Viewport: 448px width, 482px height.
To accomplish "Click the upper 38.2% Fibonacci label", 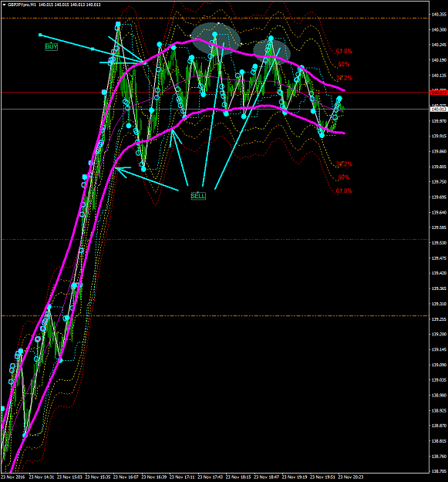I will click(344, 78).
